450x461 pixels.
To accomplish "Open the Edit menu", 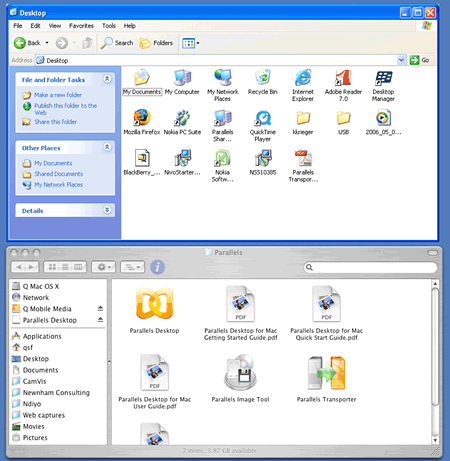I will coord(35,26).
